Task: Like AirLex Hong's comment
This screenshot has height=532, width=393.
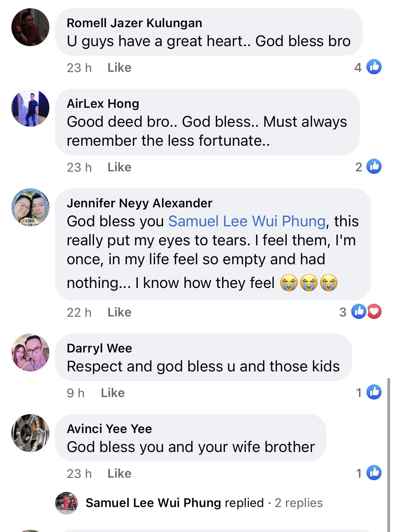Action: point(119,167)
